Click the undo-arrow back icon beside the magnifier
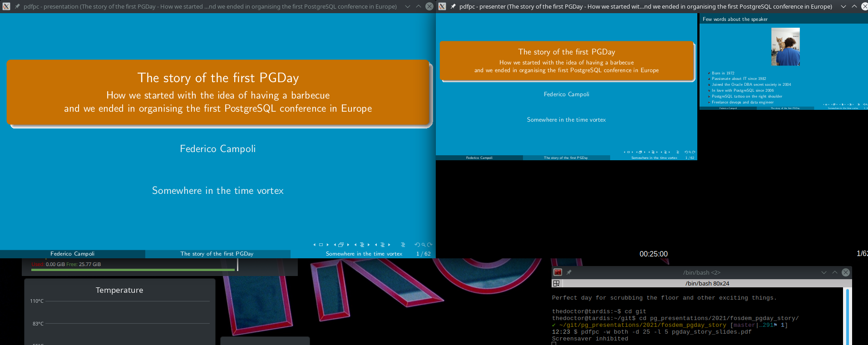The width and height of the screenshot is (868, 345). [417, 245]
